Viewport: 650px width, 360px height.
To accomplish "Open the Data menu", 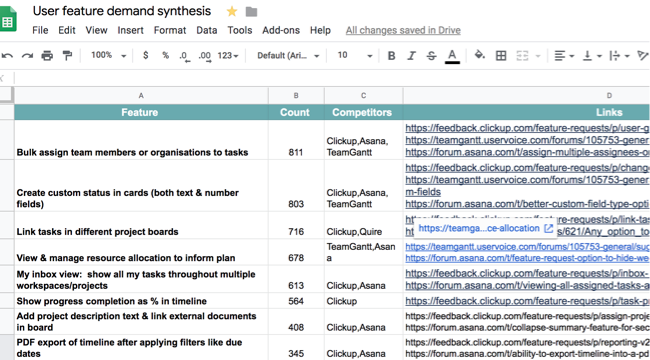I will pyautogui.click(x=207, y=30).
